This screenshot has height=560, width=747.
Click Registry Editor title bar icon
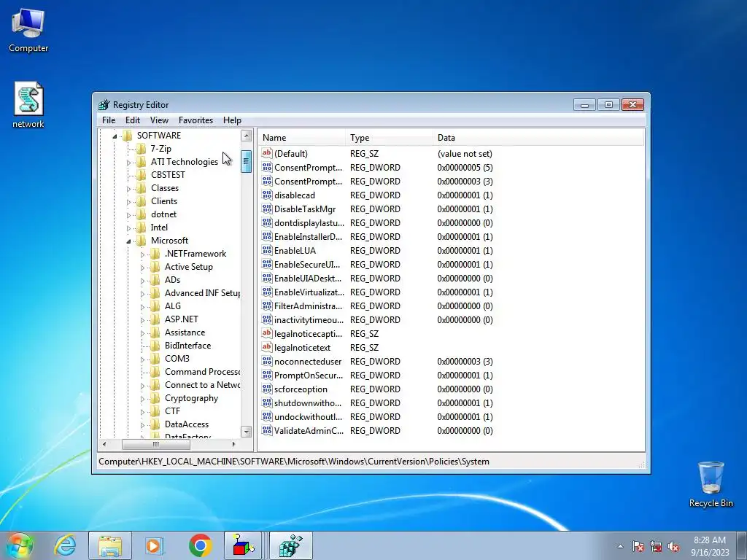(x=104, y=105)
